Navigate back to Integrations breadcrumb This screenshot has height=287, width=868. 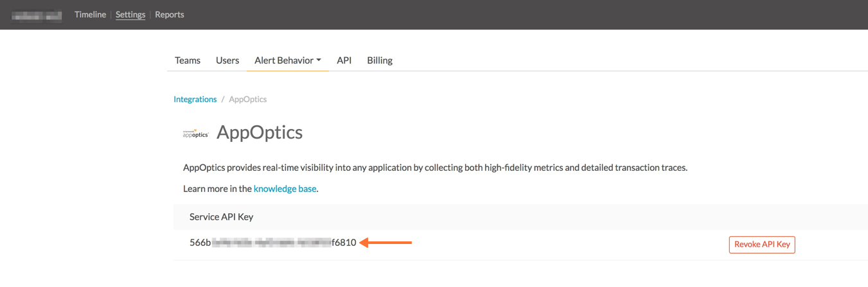195,100
